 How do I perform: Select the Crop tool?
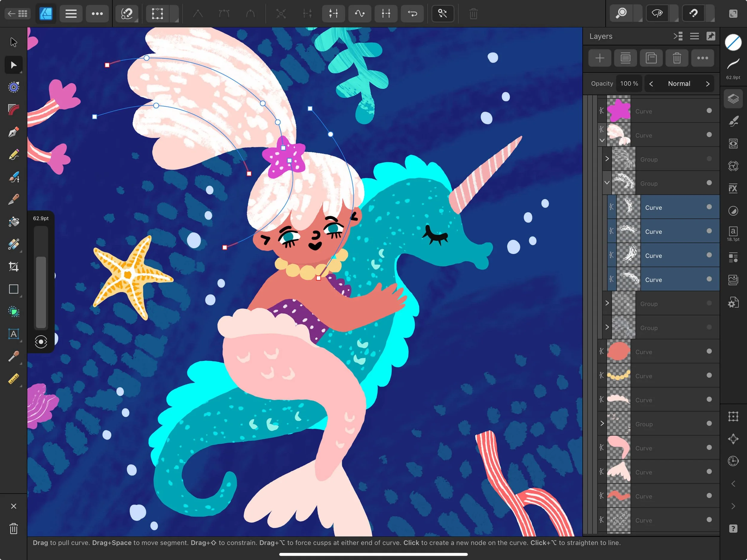point(13,267)
